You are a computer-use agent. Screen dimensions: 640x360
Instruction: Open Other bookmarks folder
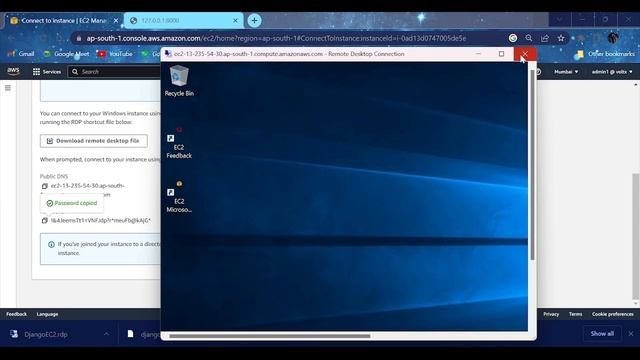tap(606, 54)
